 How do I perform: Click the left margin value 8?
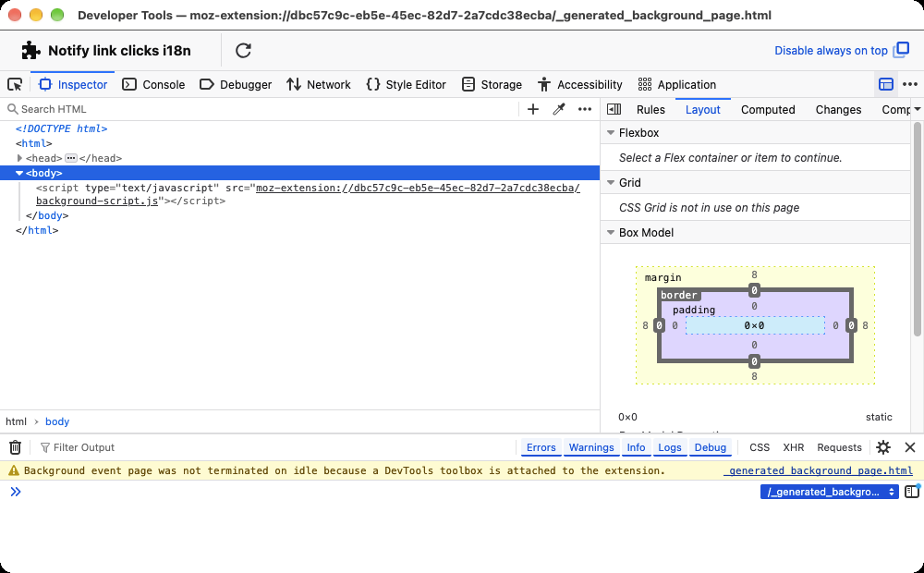click(645, 325)
